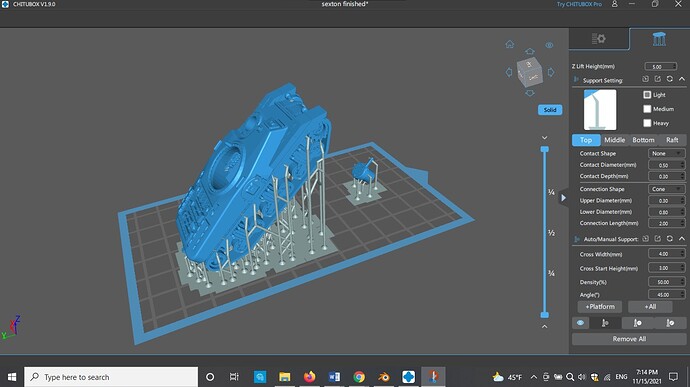Switch to the supports pillar tab icon
The width and height of the screenshot is (690, 387).
659,39
